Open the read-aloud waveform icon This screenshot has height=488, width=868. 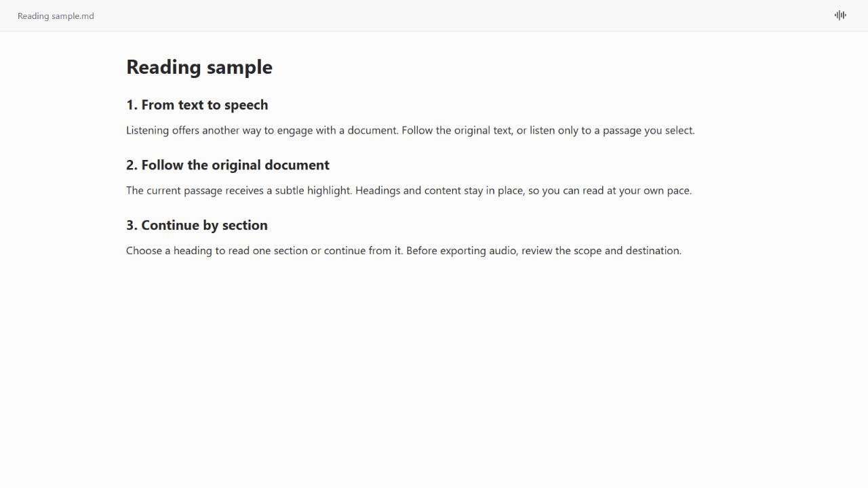840,15
